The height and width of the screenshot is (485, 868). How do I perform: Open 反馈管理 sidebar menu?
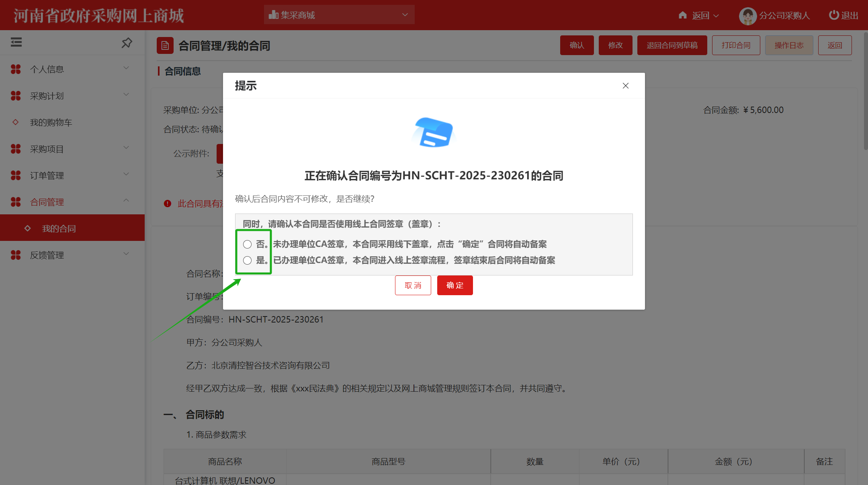tap(72, 255)
